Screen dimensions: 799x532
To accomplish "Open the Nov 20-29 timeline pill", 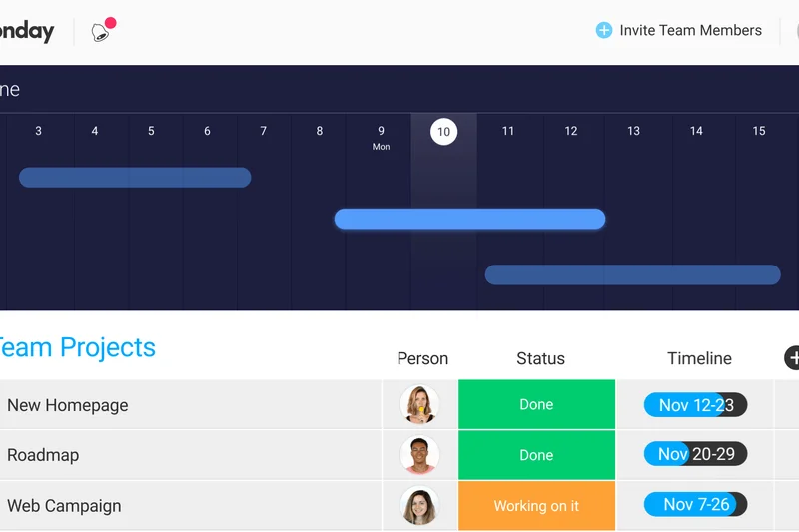I will (695, 455).
